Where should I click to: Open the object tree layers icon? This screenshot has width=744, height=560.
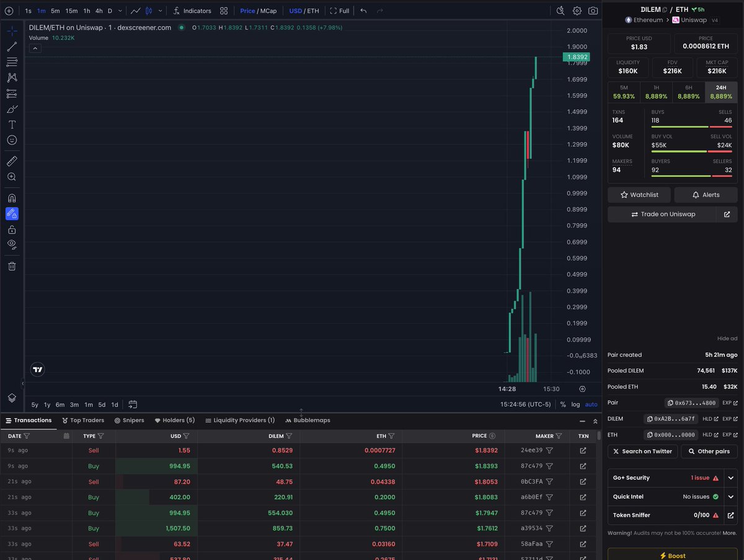tap(12, 398)
